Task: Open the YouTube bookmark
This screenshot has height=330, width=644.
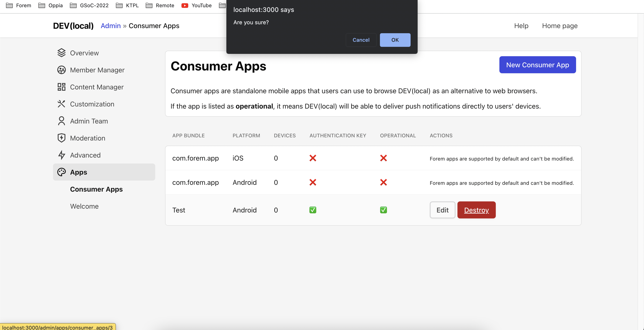Action: pyautogui.click(x=197, y=5)
